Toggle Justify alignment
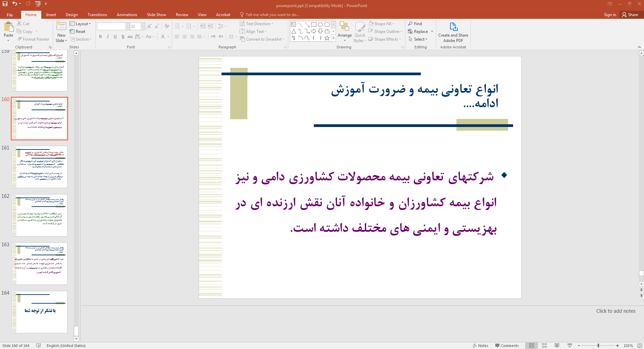 [199, 37]
